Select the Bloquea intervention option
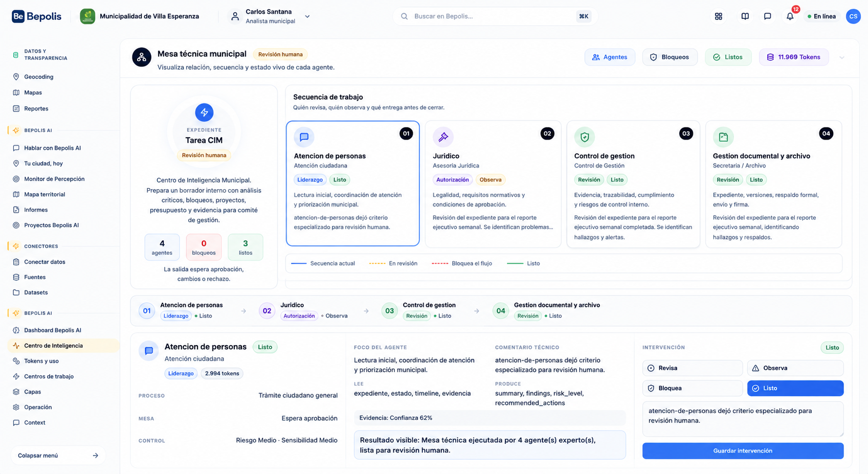The width and height of the screenshot is (868, 474). click(692, 388)
